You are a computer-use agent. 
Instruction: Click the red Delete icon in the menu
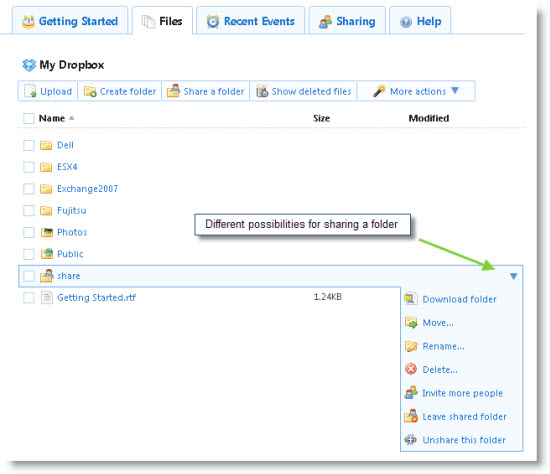tap(411, 369)
